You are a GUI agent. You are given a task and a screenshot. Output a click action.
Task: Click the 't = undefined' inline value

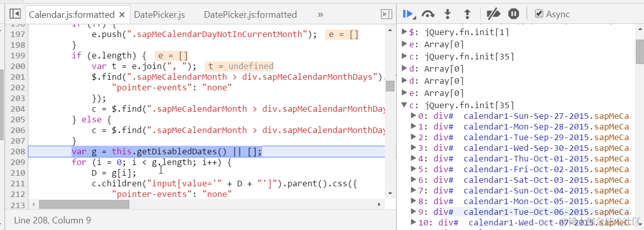pos(239,66)
